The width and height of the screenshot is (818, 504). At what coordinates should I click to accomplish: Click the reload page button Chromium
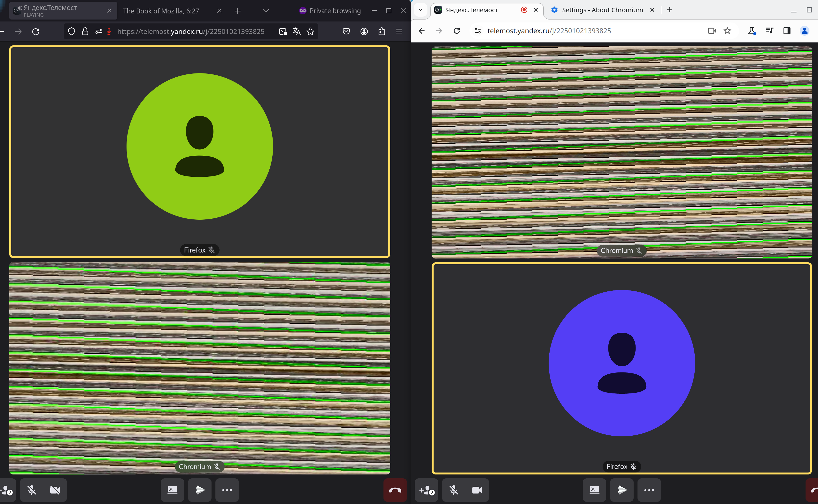tap(457, 30)
